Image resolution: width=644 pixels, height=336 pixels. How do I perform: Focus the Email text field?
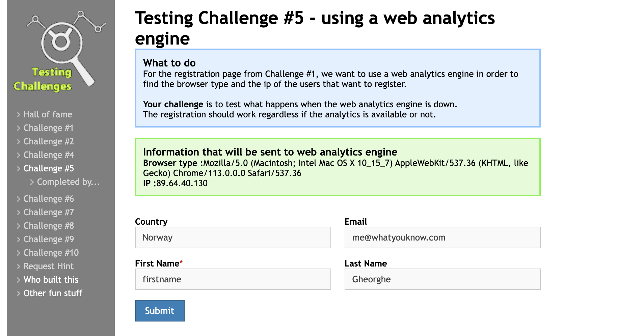coord(442,237)
